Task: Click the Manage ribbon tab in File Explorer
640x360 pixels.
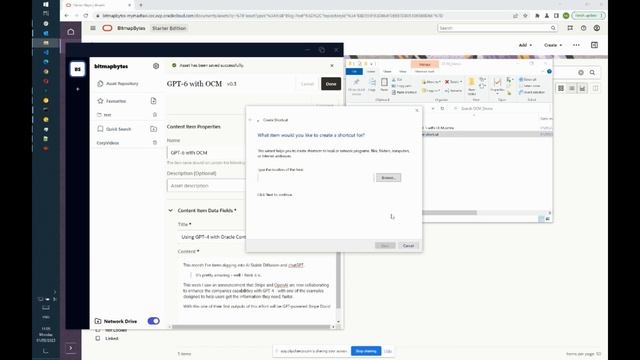Action: pos(424,64)
